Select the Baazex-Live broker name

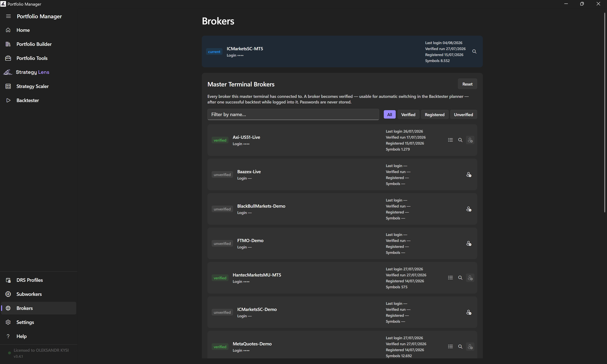point(249,172)
